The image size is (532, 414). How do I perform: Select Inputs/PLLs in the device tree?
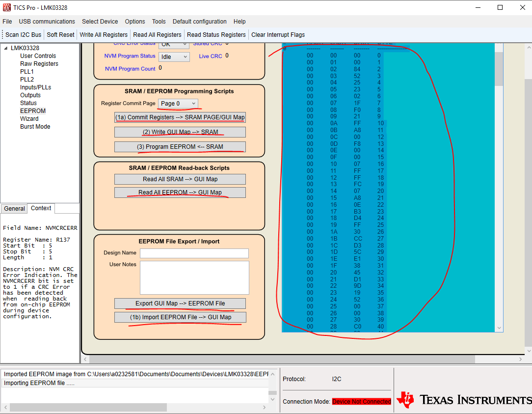[36, 87]
